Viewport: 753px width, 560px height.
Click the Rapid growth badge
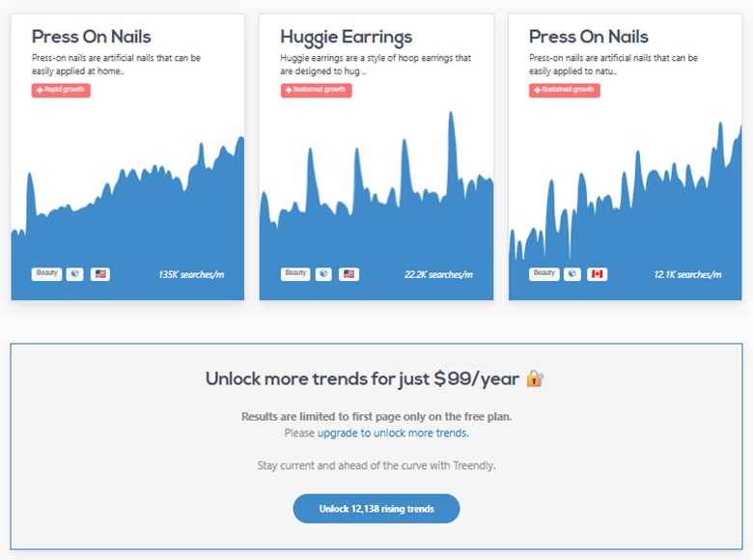click(61, 91)
